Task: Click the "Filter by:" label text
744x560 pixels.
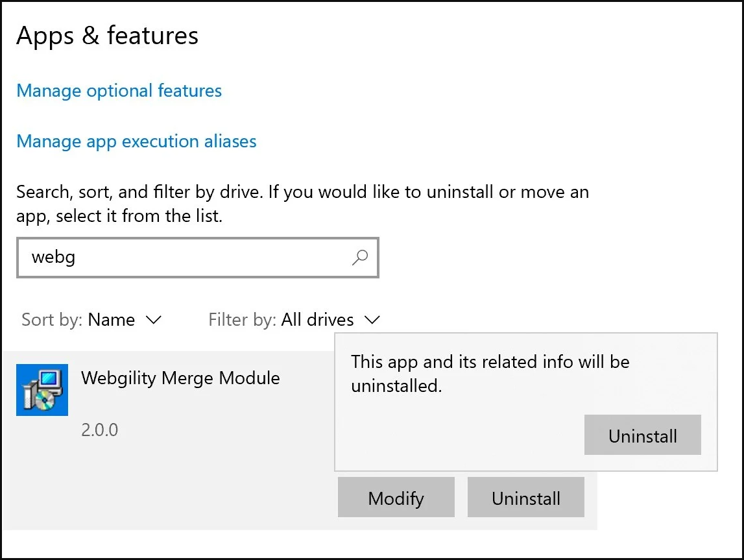Action: (242, 320)
